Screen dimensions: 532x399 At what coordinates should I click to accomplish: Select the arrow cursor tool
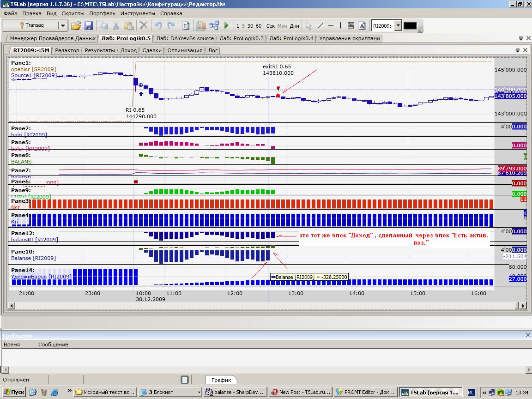click(x=309, y=25)
